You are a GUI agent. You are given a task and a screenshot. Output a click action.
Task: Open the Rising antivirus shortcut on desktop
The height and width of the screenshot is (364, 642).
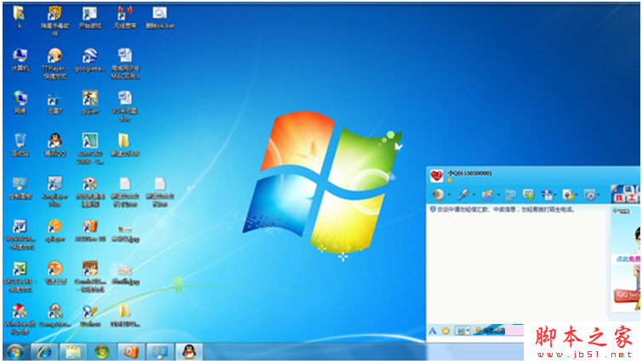point(55,21)
